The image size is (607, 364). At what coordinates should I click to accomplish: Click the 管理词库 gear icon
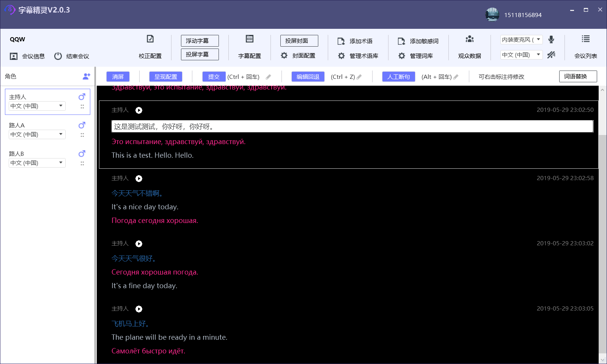[402, 56]
